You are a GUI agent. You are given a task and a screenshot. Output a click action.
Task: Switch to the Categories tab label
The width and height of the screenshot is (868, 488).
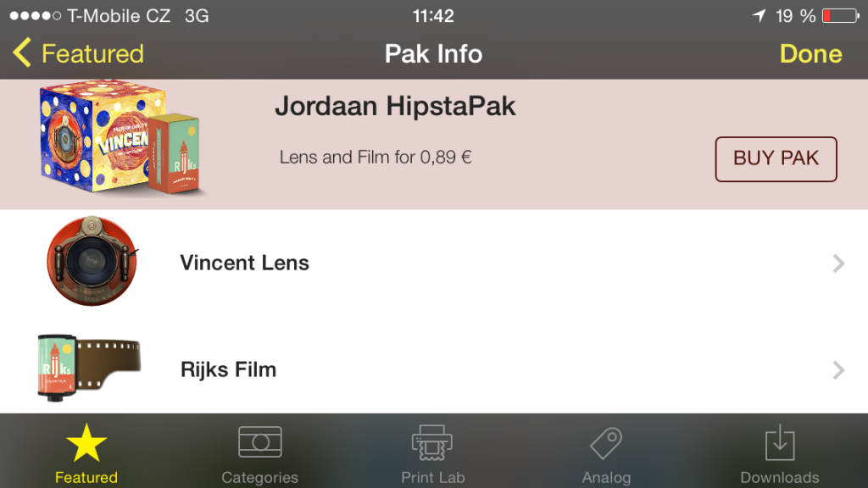[x=259, y=477]
